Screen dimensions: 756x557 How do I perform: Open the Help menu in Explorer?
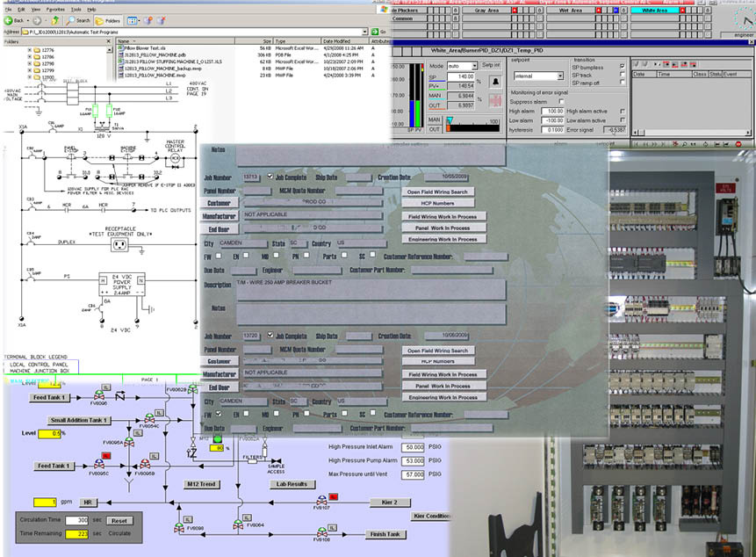click(91, 10)
